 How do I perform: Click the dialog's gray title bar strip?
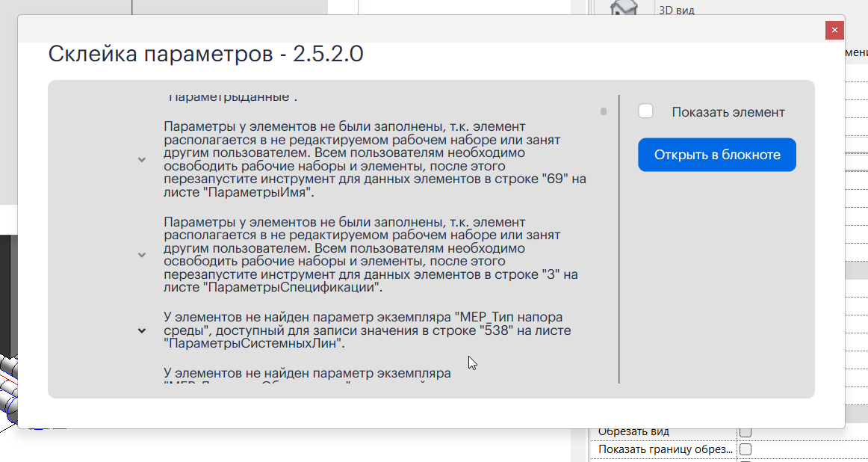click(418, 29)
